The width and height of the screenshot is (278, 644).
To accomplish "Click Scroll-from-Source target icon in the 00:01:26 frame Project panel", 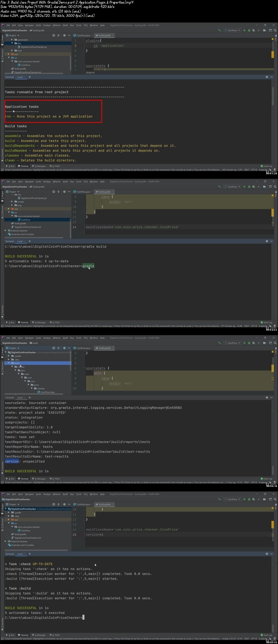I will point(54,35).
